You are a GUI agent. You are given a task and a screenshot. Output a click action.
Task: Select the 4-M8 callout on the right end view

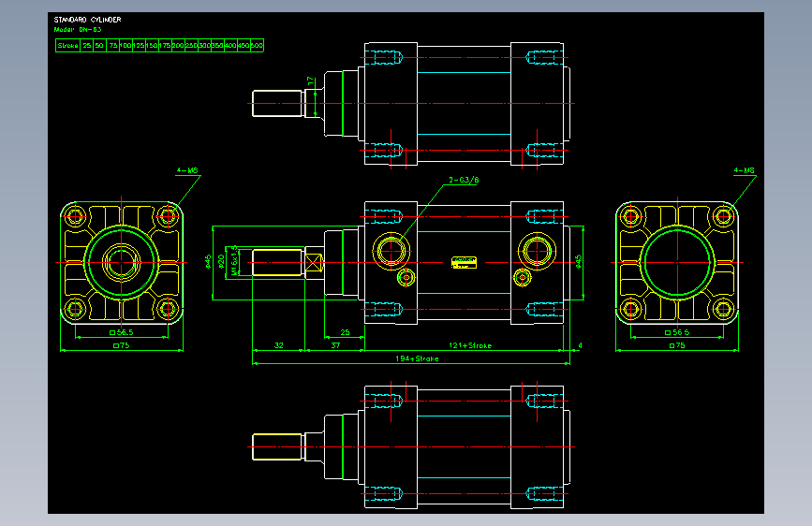[744, 170]
